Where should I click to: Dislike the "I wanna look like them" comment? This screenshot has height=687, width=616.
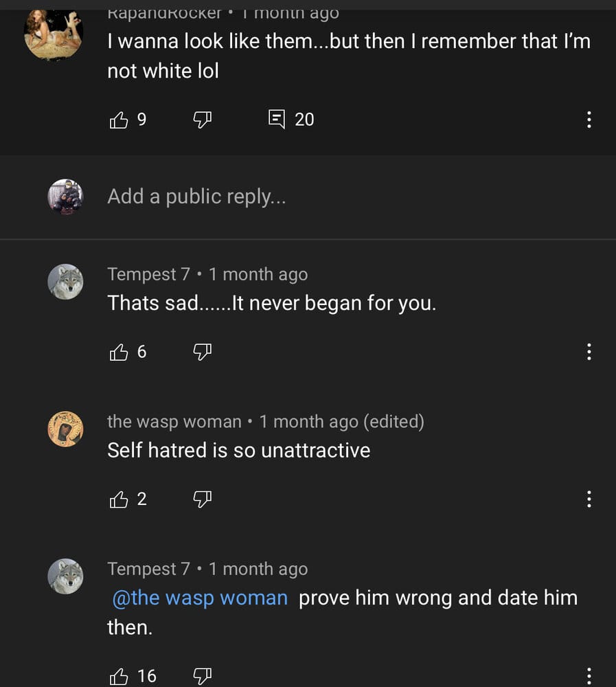click(201, 120)
